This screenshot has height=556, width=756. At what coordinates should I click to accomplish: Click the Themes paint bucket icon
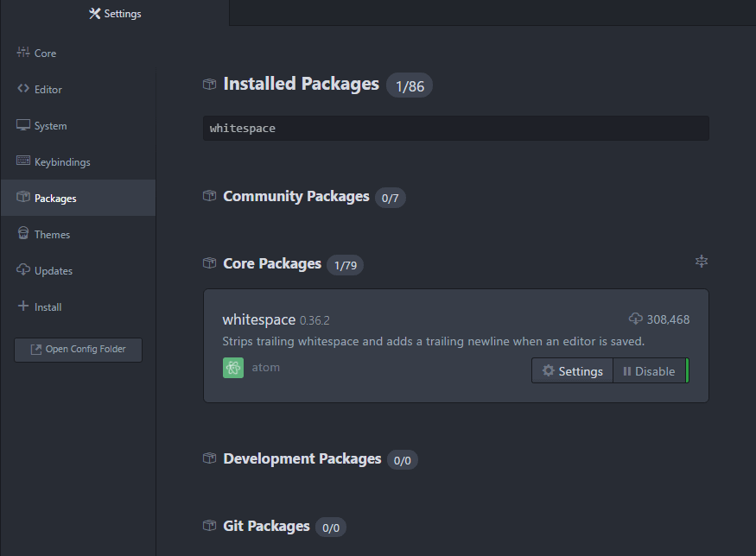point(23,234)
